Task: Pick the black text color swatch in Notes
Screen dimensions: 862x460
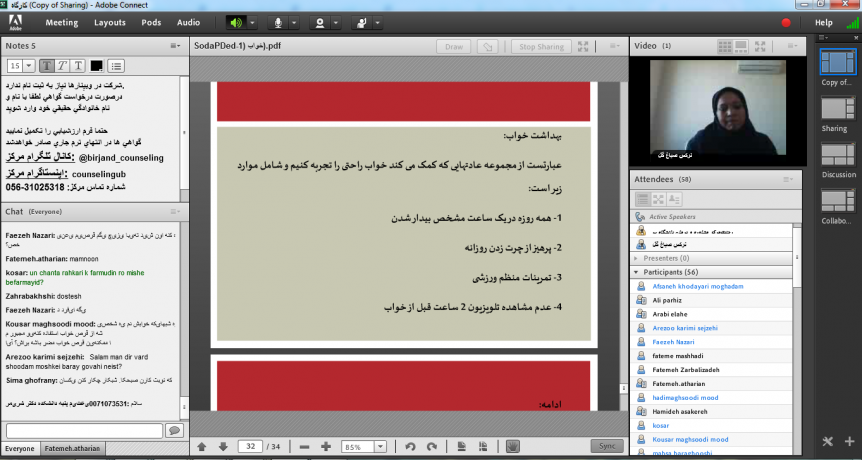Action: (97, 66)
